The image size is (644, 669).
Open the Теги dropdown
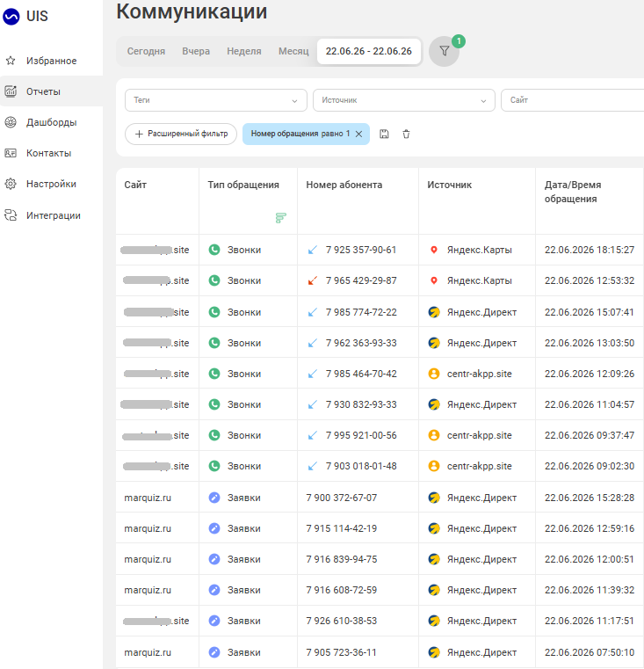(x=216, y=100)
